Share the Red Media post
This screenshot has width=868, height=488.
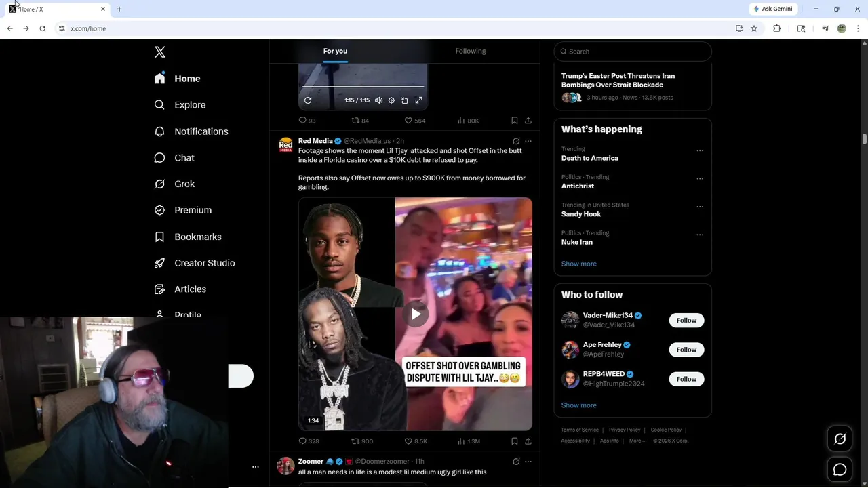point(528,441)
